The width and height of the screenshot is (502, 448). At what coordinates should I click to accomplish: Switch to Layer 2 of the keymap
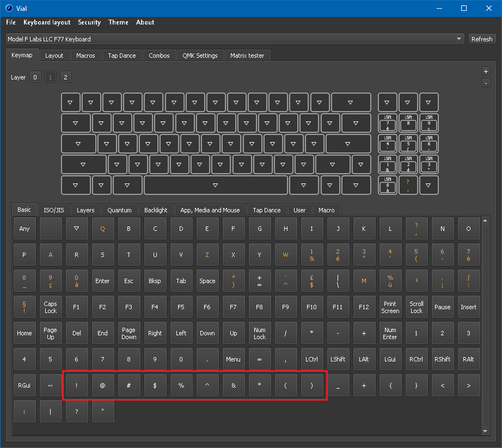click(x=65, y=77)
